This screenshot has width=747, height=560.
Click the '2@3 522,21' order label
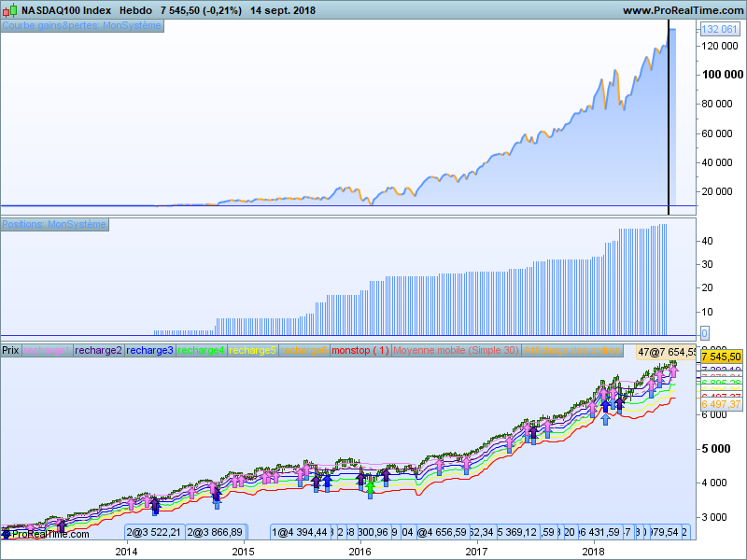tap(153, 532)
